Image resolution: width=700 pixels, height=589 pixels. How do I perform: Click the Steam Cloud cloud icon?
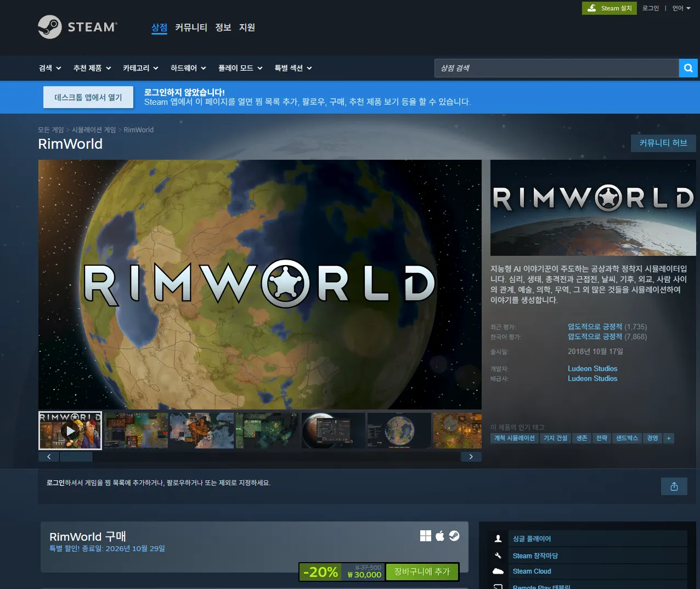(498, 571)
